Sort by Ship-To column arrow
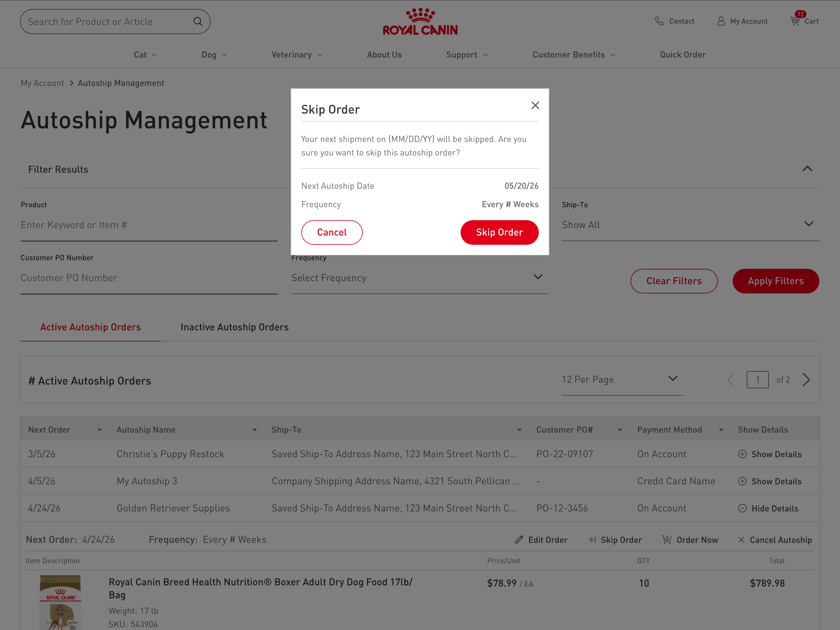 pos(519,430)
